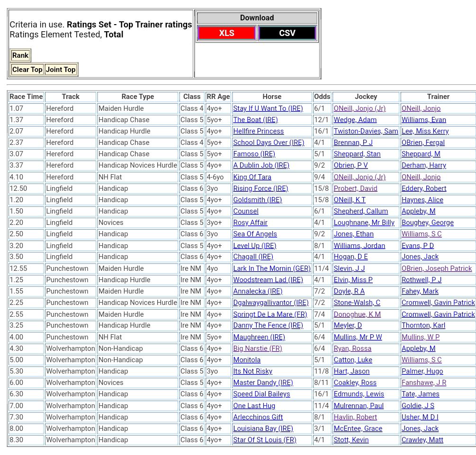View trainer Cromwell, Gavin Patrick for Dgalwaygallivantor
This screenshot has height=455, width=476.
pyautogui.click(x=438, y=303)
